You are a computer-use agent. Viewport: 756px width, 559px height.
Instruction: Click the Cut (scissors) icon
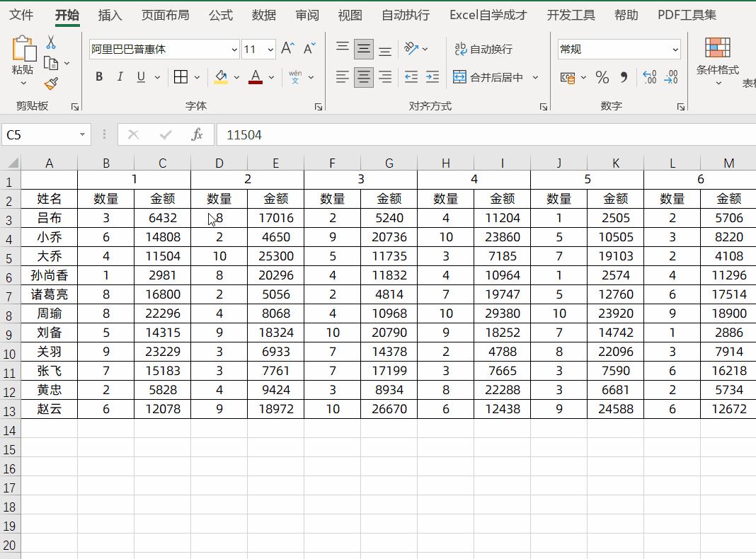point(50,43)
